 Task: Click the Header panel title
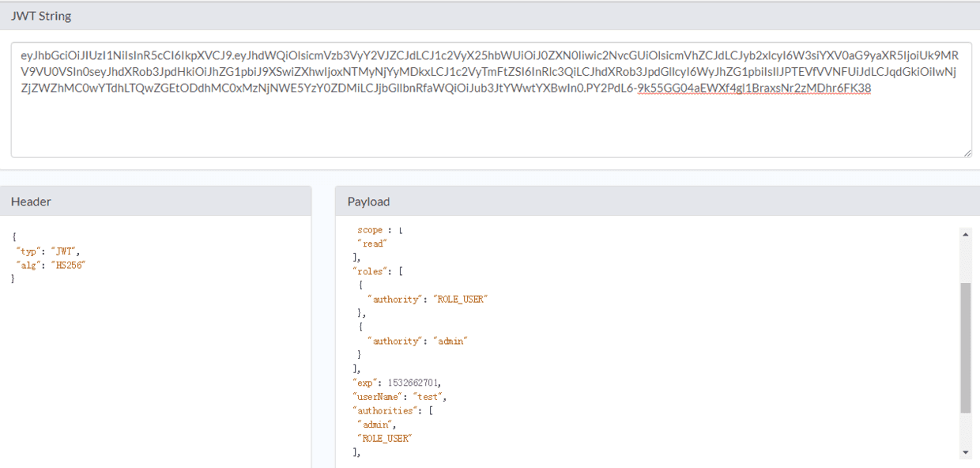click(x=31, y=202)
